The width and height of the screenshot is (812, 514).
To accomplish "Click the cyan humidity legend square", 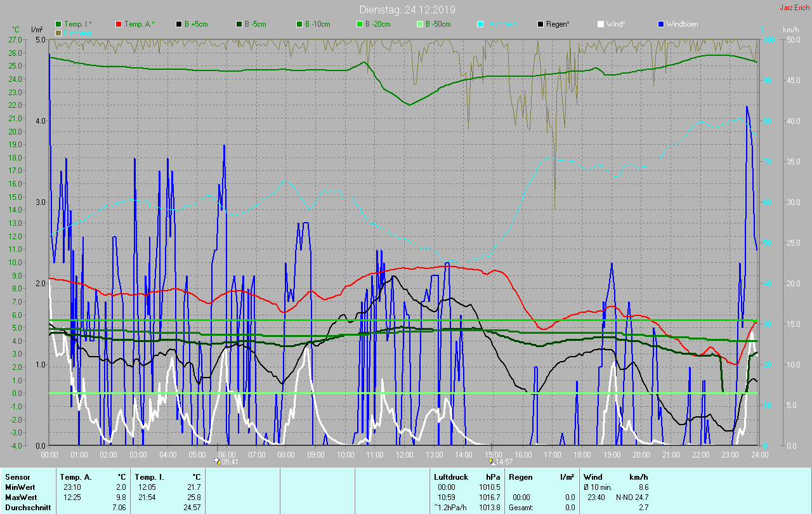I will 480,24.
